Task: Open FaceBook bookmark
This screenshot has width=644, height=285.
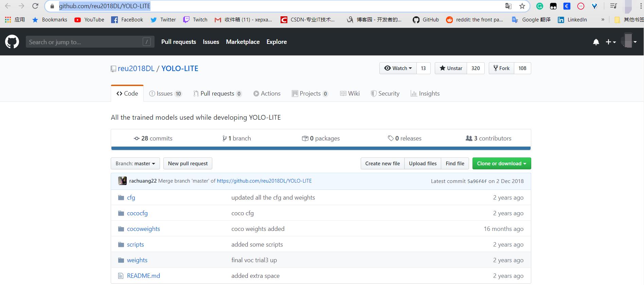Action: click(x=127, y=20)
